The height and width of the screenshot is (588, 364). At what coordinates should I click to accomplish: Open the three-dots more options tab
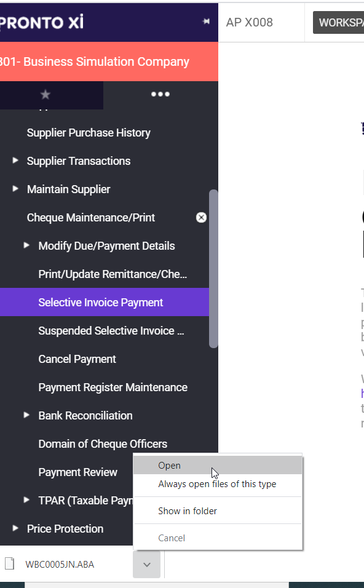160,94
